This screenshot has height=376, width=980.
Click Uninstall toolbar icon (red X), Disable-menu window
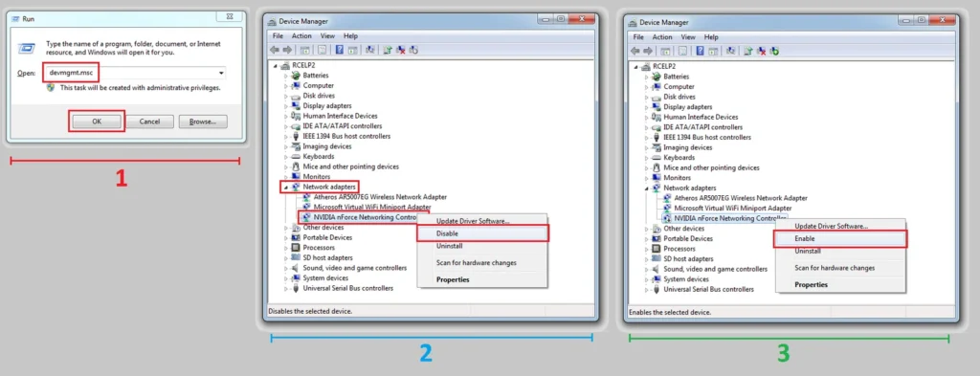[x=401, y=50]
